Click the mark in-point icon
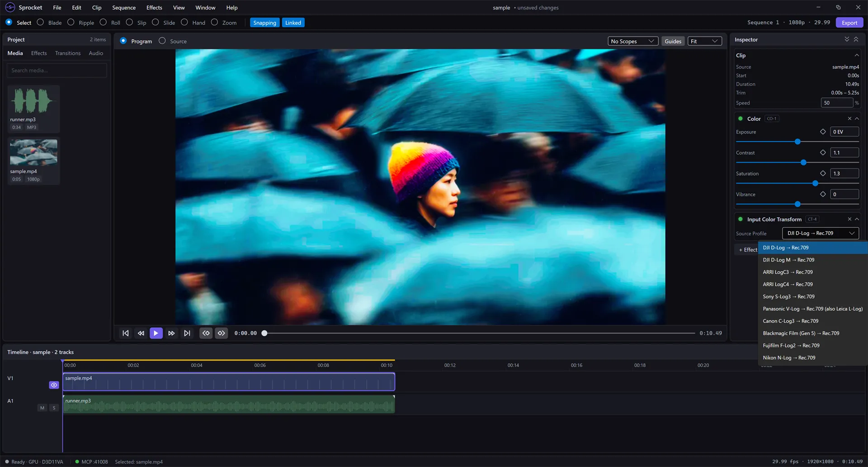868x467 pixels. pos(206,333)
